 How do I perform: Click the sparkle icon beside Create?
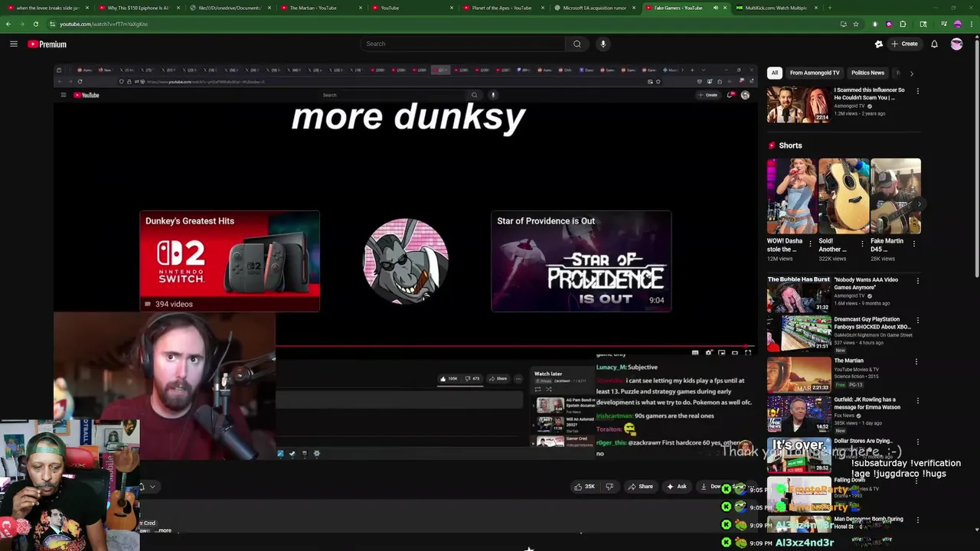879,44
